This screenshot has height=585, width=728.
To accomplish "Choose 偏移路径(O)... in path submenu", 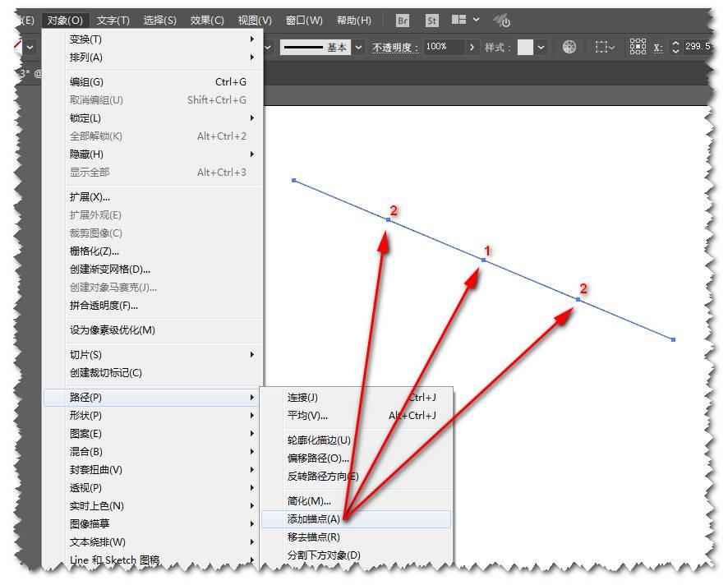I will [357, 458].
